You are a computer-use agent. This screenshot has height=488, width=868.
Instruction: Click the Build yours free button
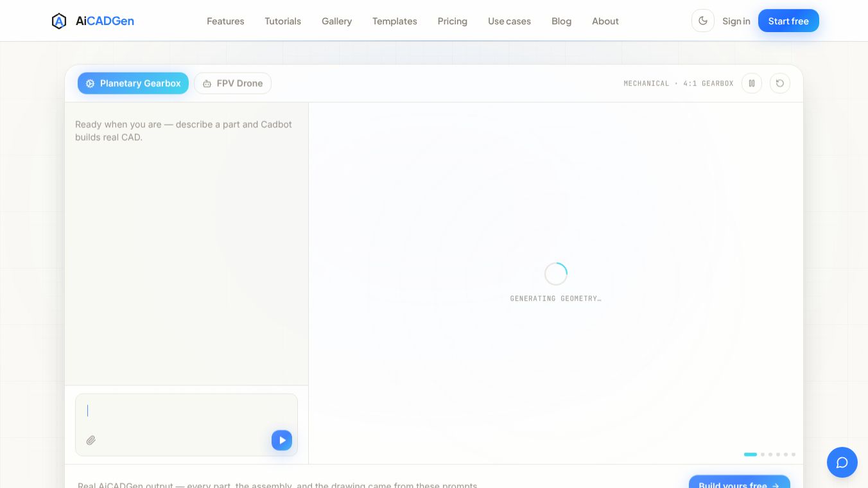coord(740,482)
